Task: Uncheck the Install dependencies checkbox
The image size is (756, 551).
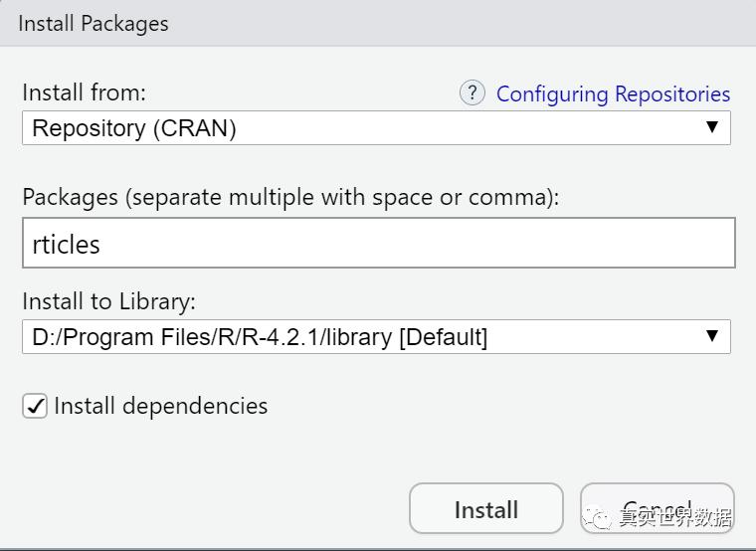Action: (x=35, y=406)
